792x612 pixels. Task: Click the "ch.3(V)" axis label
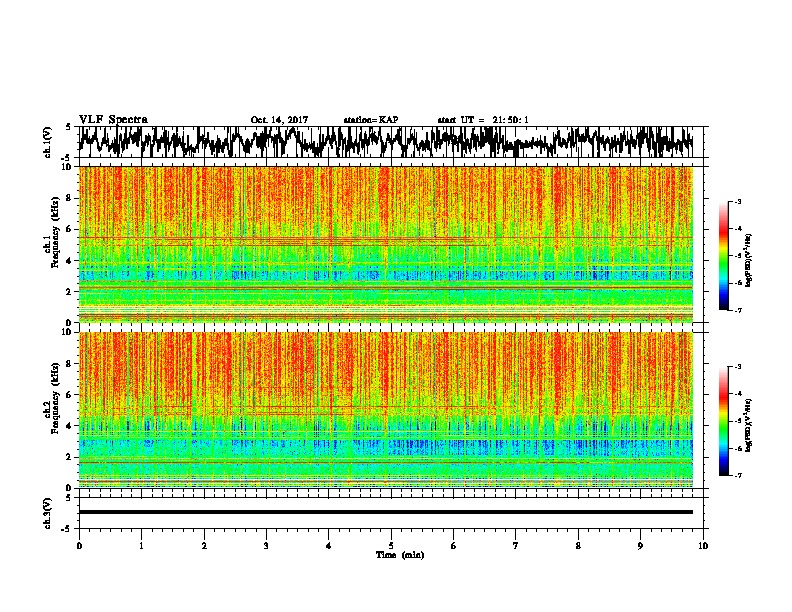coord(48,513)
